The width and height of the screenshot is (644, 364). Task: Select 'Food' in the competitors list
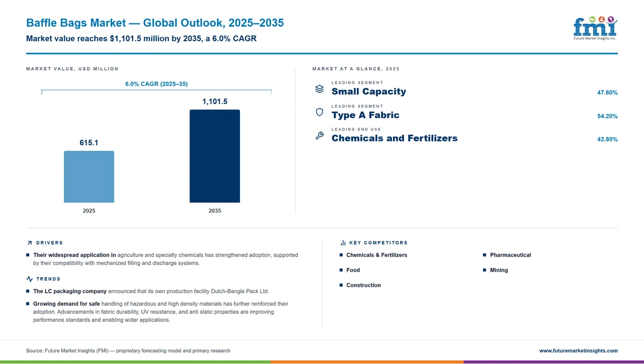[353, 270]
